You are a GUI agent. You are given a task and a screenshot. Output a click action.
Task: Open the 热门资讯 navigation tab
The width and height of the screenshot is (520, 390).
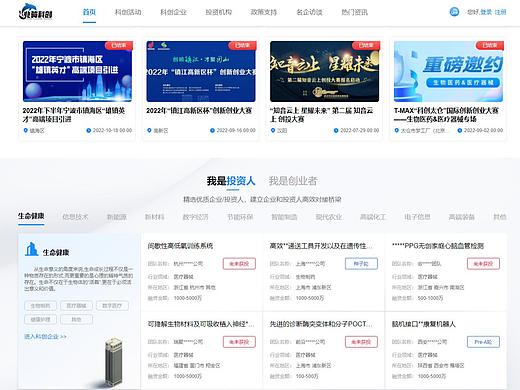[x=354, y=12]
